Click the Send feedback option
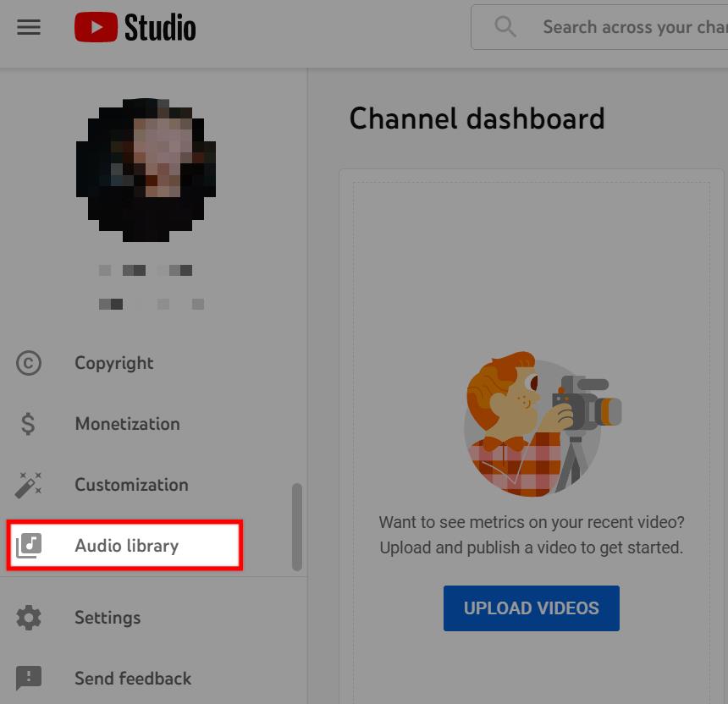The height and width of the screenshot is (704, 728). [133, 679]
